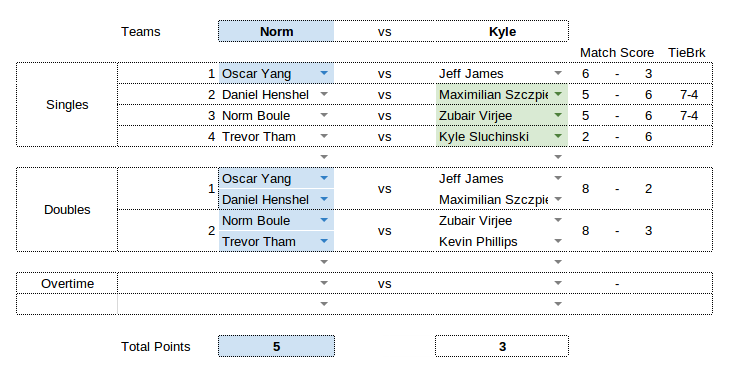Click the 7-4 tiebreak cell for Daniel Henshel
The width and height of the screenshot is (731, 382).
tap(689, 95)
